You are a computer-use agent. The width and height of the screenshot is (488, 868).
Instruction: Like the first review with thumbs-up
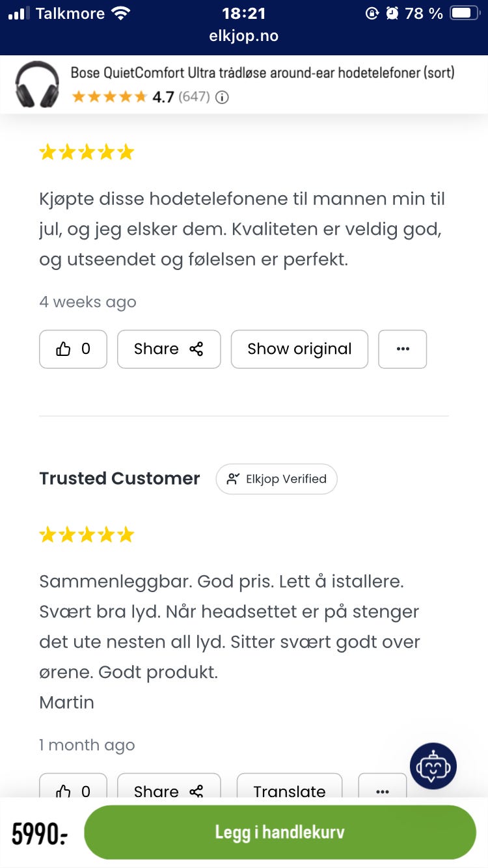click(x=73, y=349)
